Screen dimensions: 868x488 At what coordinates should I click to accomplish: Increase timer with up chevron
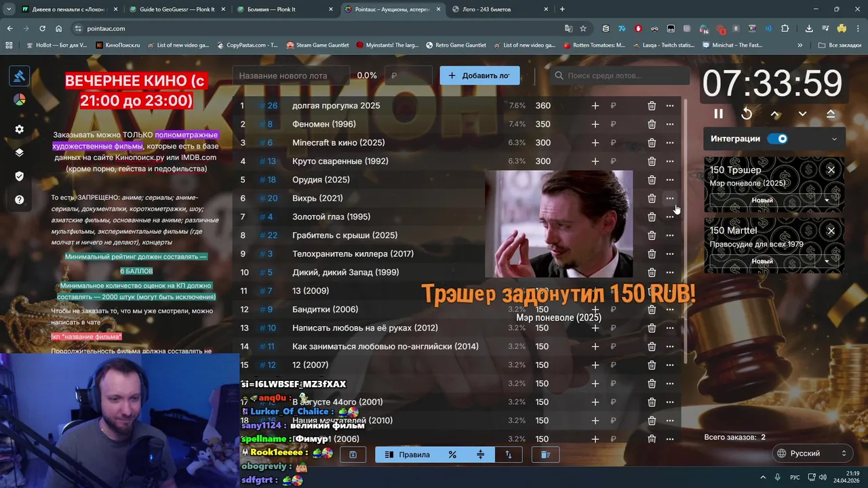click(774, 114)
